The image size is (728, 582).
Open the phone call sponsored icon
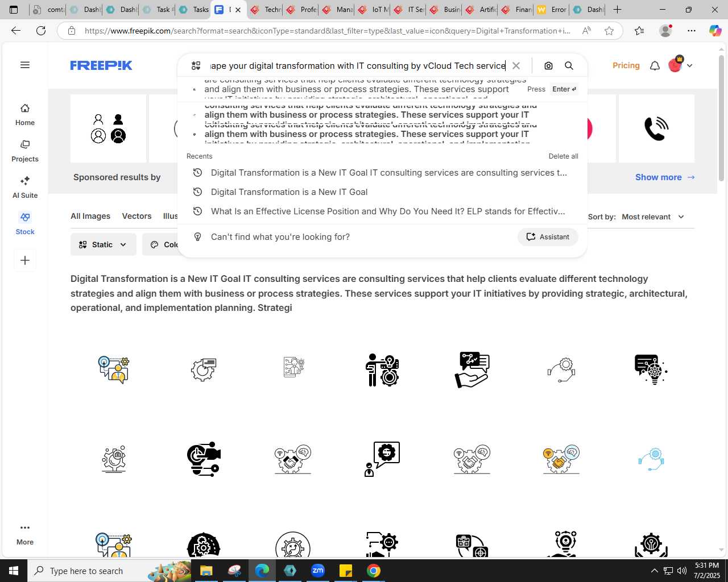(656, 128)
